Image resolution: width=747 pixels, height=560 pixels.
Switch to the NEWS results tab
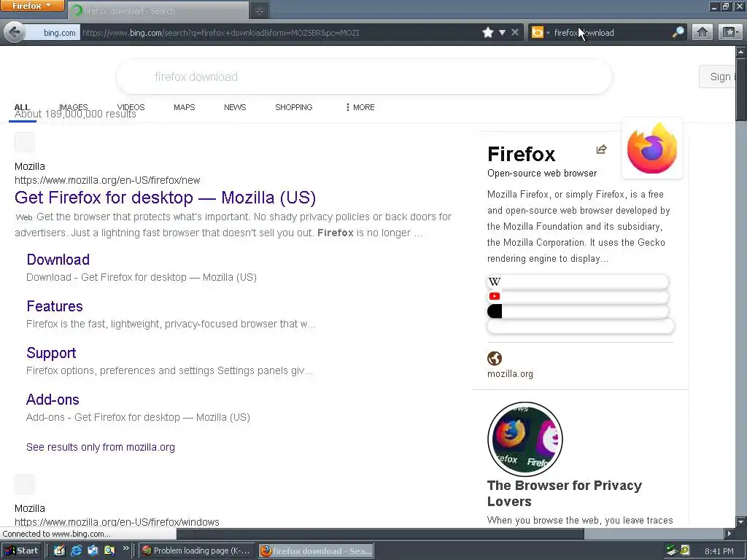235,107
